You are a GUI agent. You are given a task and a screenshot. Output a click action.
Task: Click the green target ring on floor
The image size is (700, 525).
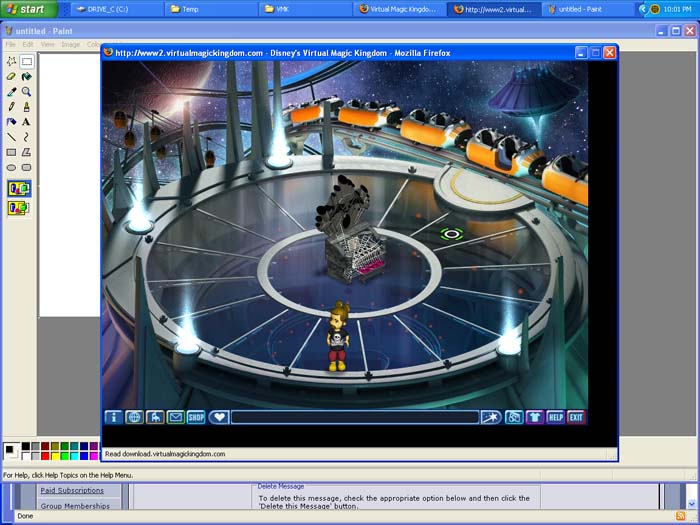[451, 234]
